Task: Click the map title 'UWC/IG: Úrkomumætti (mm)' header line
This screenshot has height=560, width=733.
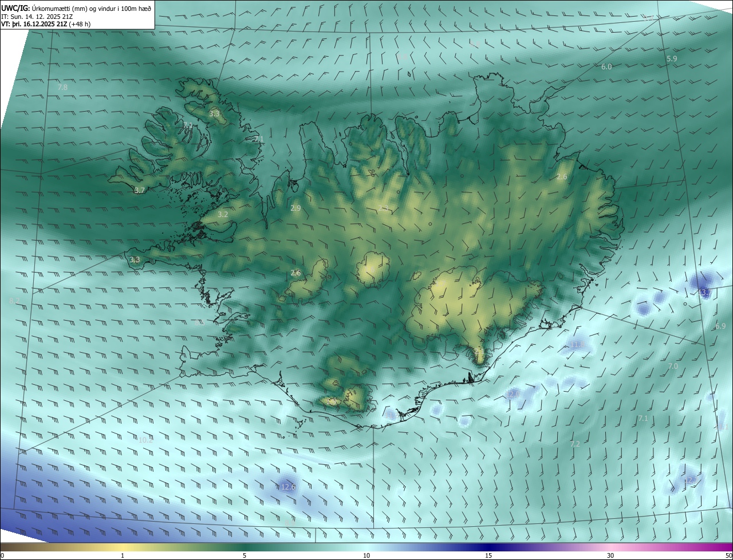Action: 77,8
